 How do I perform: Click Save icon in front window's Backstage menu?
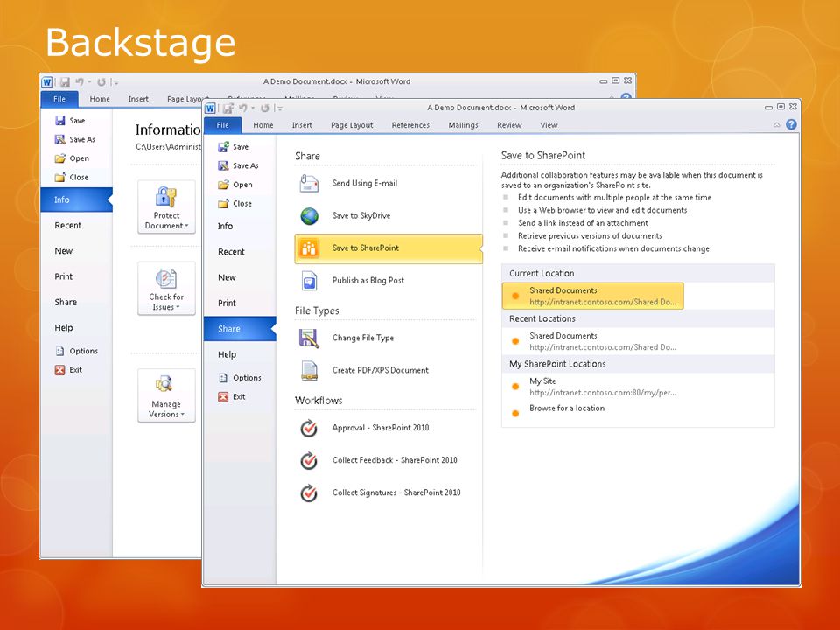coord(223,146)
